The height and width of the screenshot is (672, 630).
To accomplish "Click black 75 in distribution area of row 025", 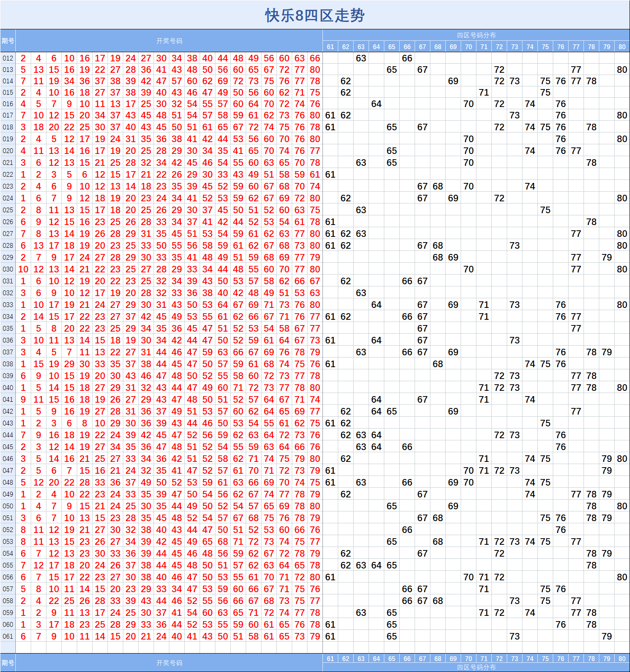I will tap(545, 210).
